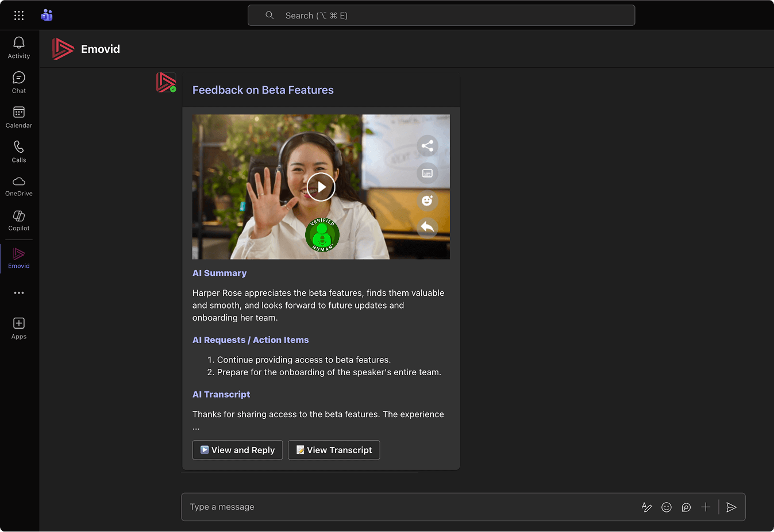Open Copilot from the left sidebar
Viewport: 774px width, 532px height.
(18, 220)
